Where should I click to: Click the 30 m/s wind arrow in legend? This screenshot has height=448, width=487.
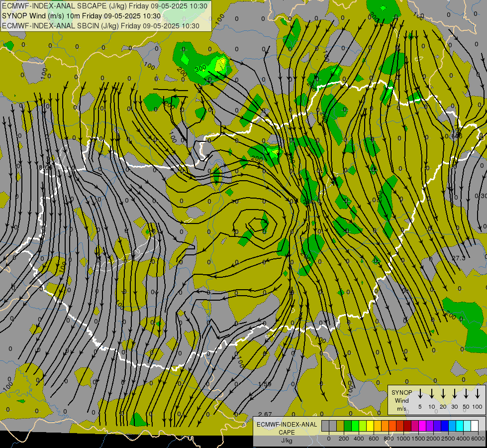point(454,394)
